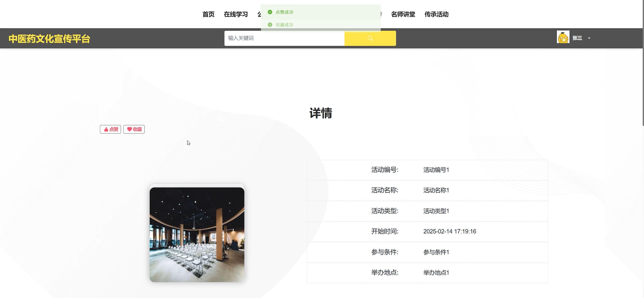Open the conference hall activity photo

pyautogui.click(x=197, y=234)
